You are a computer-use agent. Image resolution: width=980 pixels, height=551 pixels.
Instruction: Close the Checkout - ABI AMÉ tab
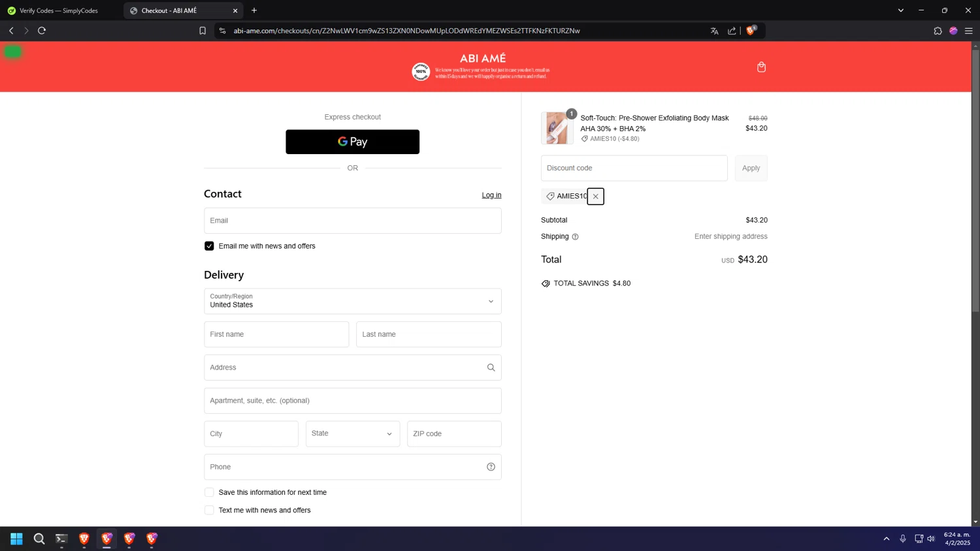pyautogui.click(x=235, y=10)
